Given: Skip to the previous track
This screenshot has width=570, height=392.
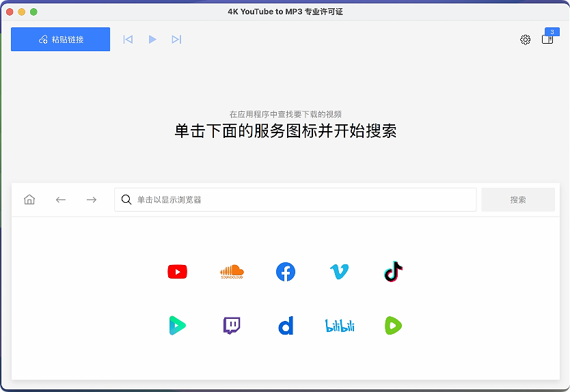Looking at the screenshot, I should (x=128, y=40).
